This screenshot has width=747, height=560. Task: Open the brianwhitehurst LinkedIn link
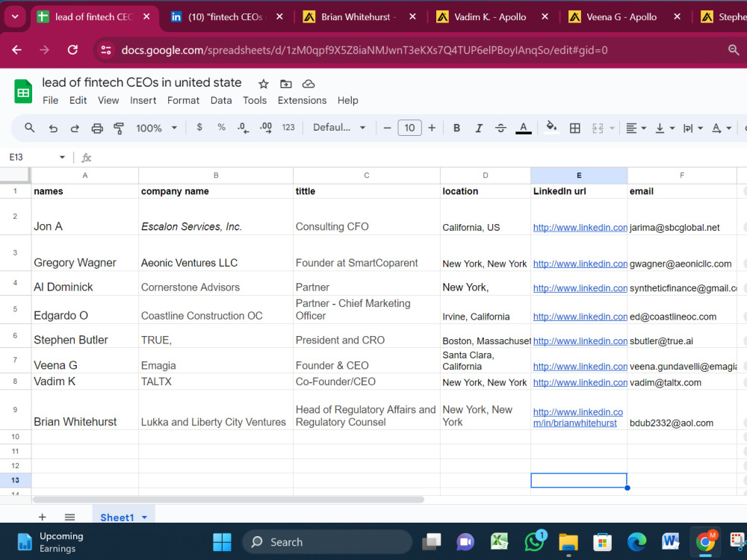click(578, 417)
